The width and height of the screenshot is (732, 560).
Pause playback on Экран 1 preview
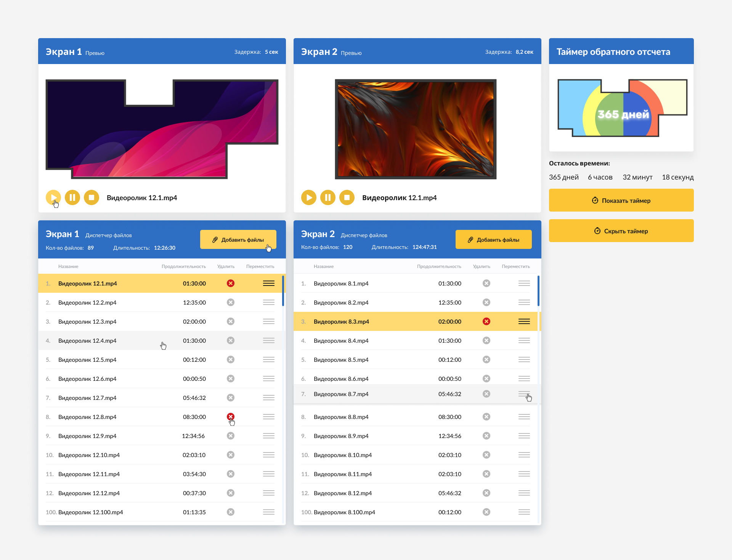click(x=72, y=197)
